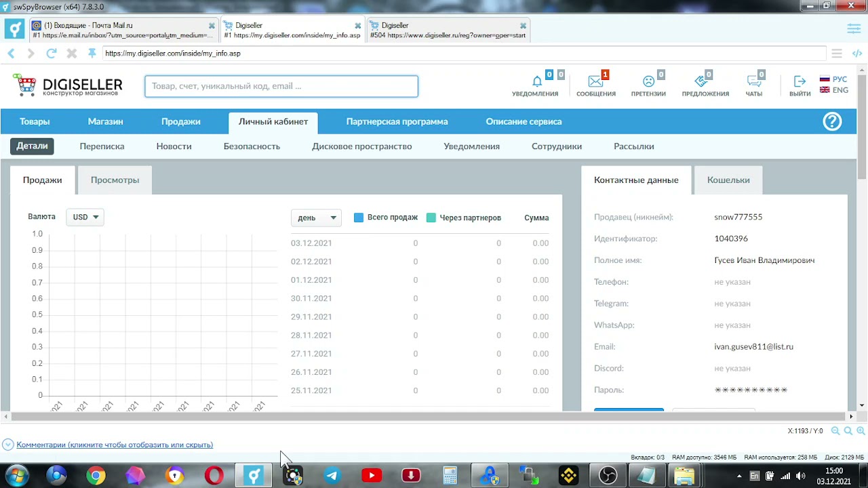Click the teal Через партнеров color square
Viewport: 868px width, 488px height.
431,218
